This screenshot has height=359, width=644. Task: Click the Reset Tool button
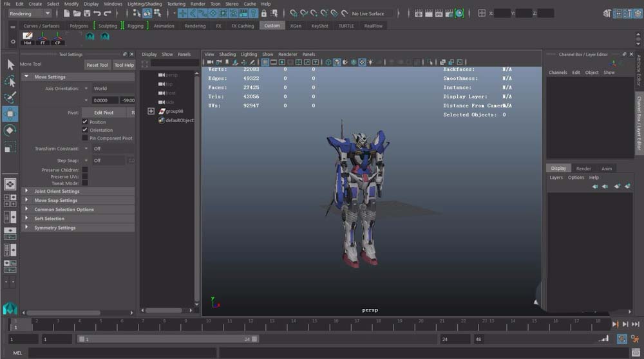coord(97,65)
